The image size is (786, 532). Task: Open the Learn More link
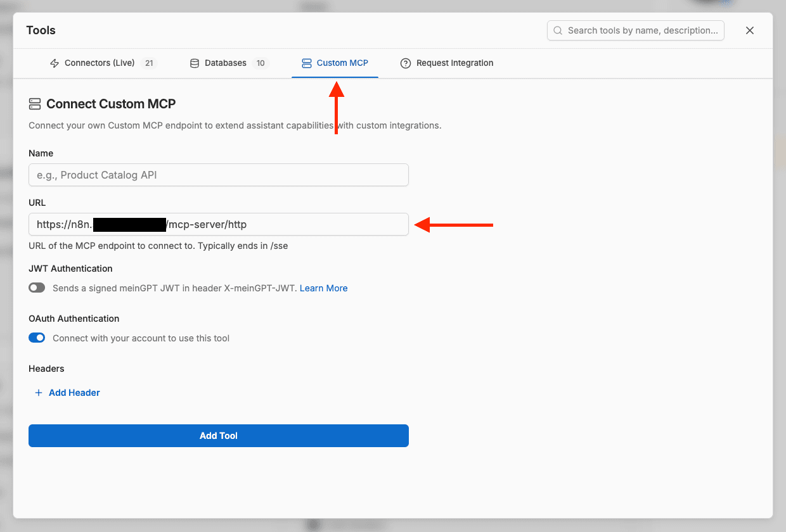tap(323, 288)
